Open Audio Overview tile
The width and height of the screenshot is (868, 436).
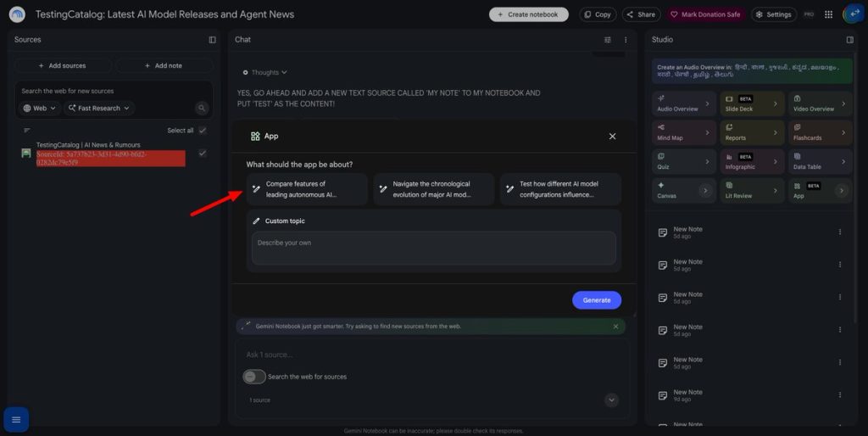pyautogui.click(x=684, y=103)
